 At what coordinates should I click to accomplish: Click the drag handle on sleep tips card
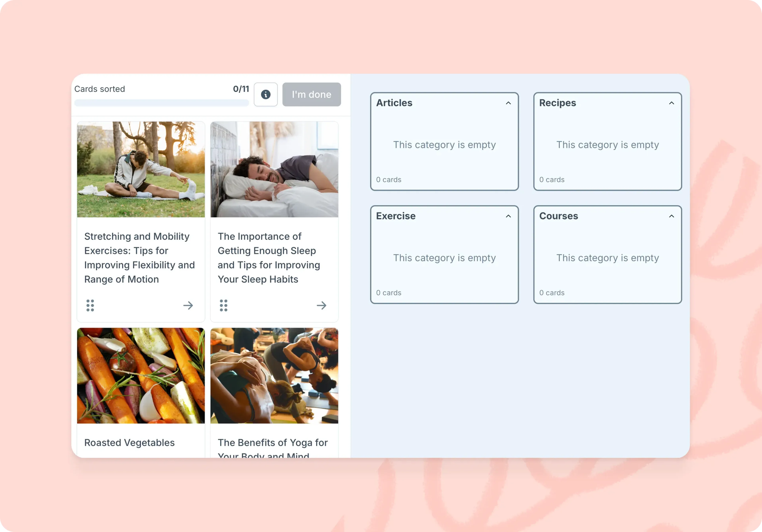224,305
